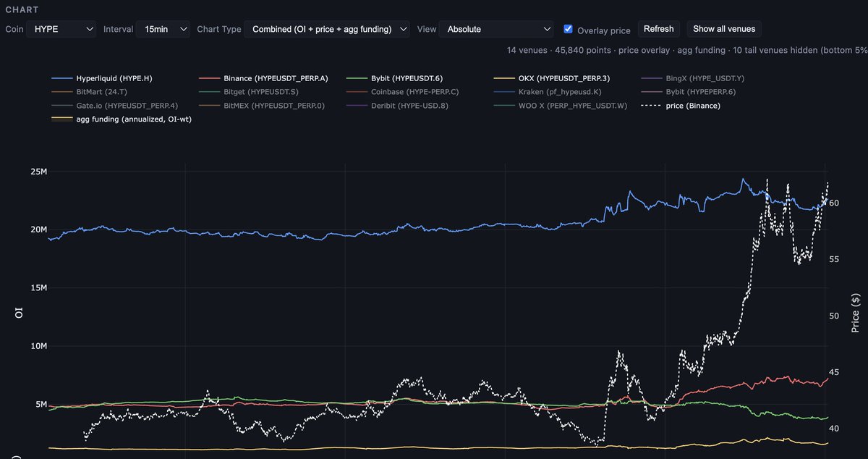Click the 45 tick on price axis
868x459 pixels.
834,372
